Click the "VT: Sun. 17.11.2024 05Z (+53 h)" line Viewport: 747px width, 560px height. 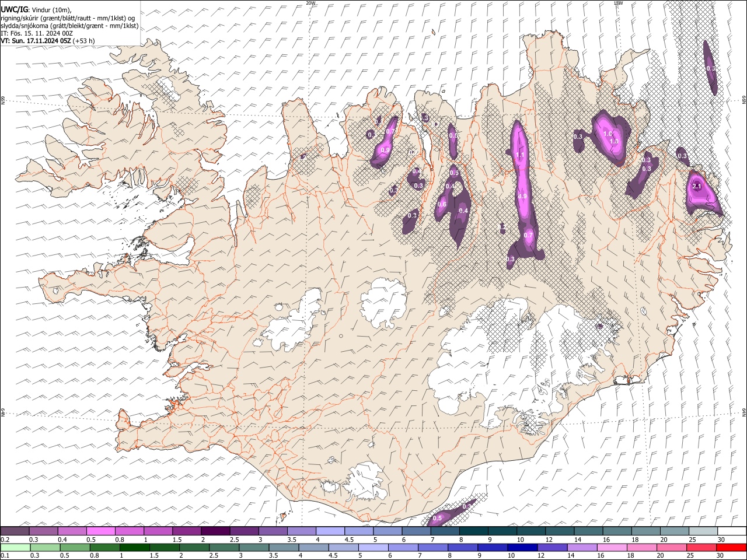coord(48,41)
